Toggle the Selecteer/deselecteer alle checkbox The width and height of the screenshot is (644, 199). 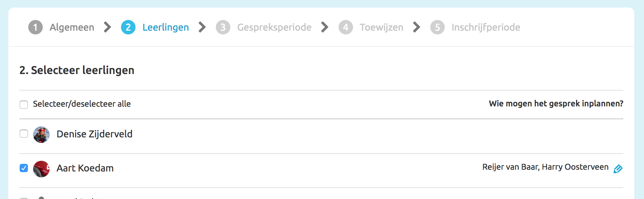pos(24,104)
